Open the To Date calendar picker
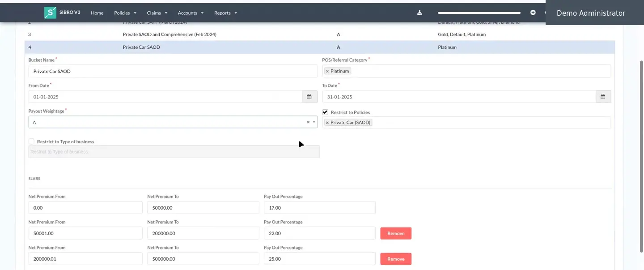Screen dimensions: 644x270 603,97
